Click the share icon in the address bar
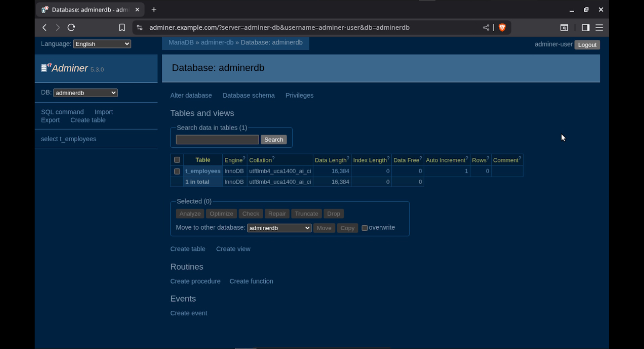 pyautogui.click(x=486, y=28)
